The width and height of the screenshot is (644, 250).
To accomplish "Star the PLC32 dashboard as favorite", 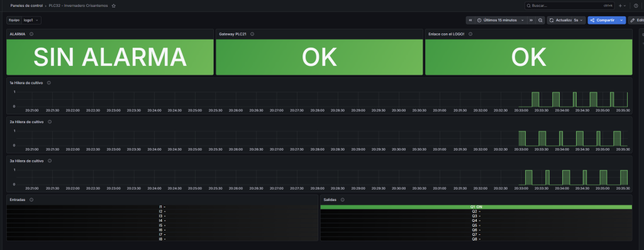I will coord(114,6).
